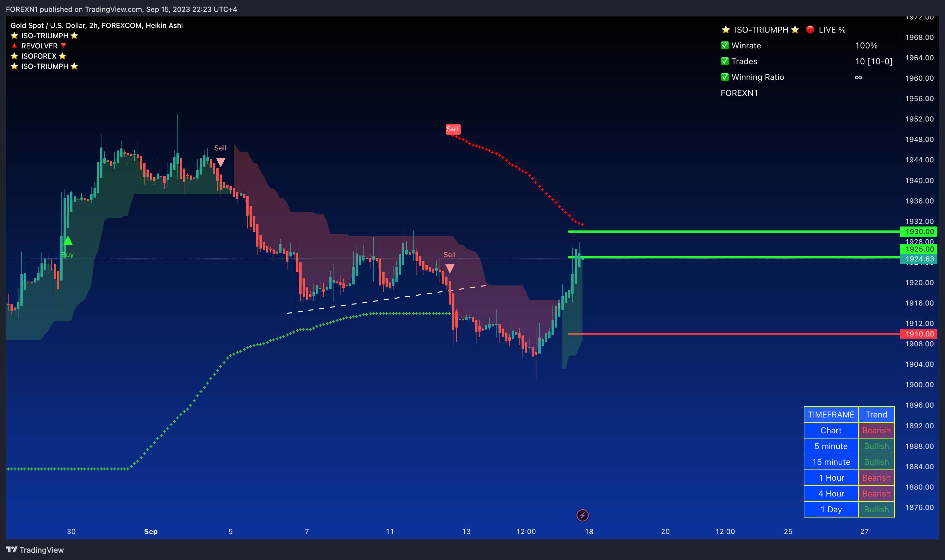
Task: Click the Winrate 100% value
Action: pyautogui.click(x=866, y=45)
